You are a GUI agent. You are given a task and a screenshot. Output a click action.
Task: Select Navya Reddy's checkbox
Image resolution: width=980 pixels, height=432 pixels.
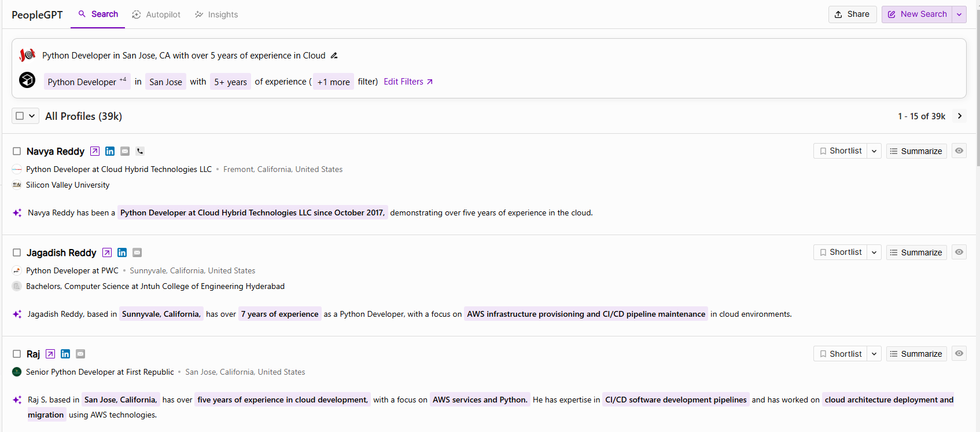pos(17,151)
